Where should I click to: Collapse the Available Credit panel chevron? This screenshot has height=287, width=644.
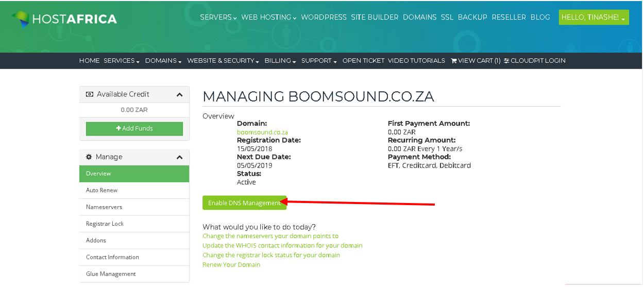[179, 94]
